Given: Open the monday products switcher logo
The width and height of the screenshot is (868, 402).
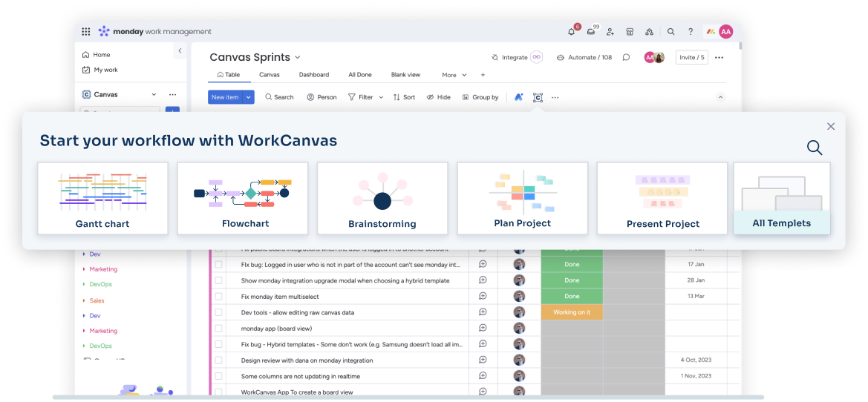Looking at the screenshot, I should 711,31.
